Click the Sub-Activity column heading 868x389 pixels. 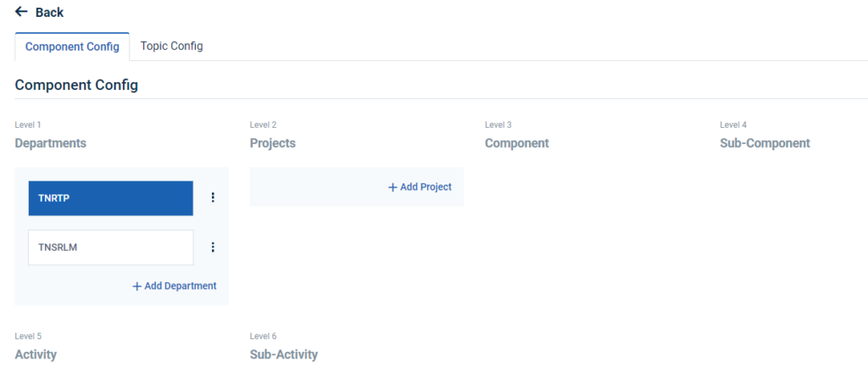click(284, 354)
